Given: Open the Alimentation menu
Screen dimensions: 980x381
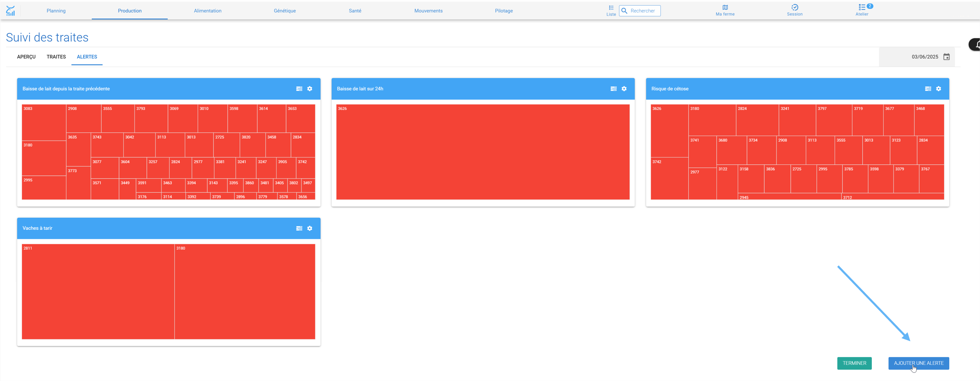Looking at the screenshot, I should click(208, 11).
